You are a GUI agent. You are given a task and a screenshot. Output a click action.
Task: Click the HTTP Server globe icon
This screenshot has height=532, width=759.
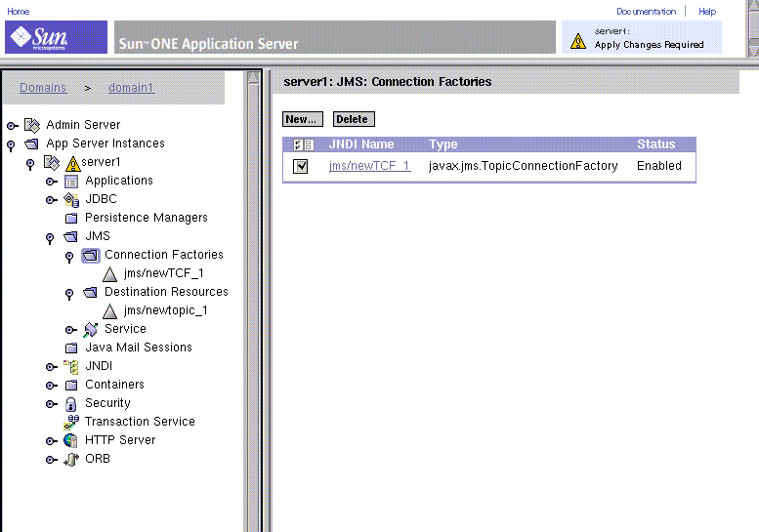70,440
